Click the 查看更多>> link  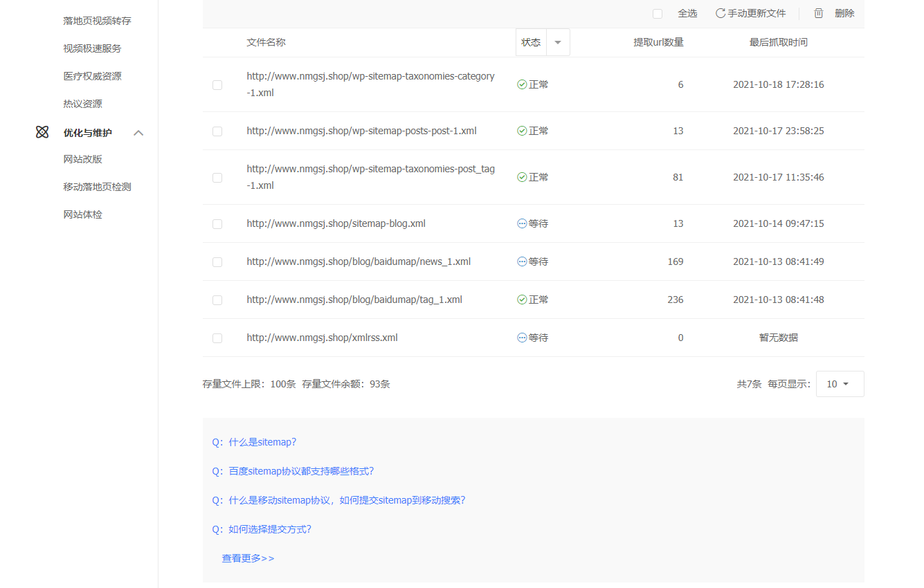[x=248, y=558]
